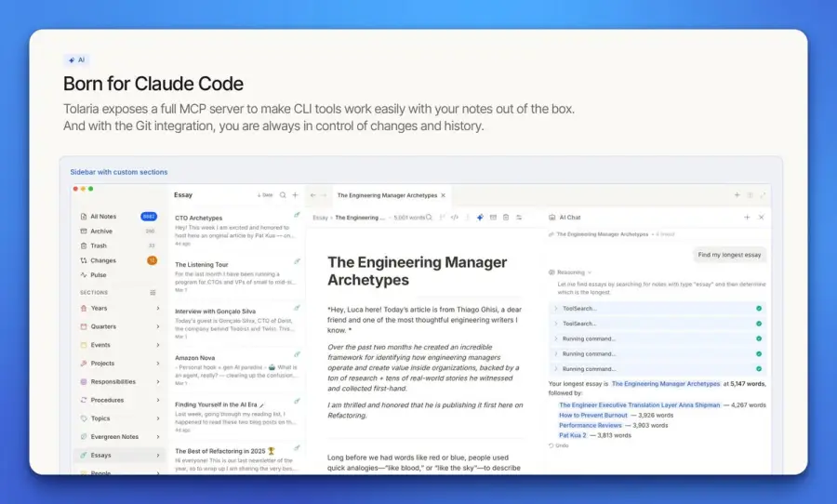Toggle raw code view icon

454,218
